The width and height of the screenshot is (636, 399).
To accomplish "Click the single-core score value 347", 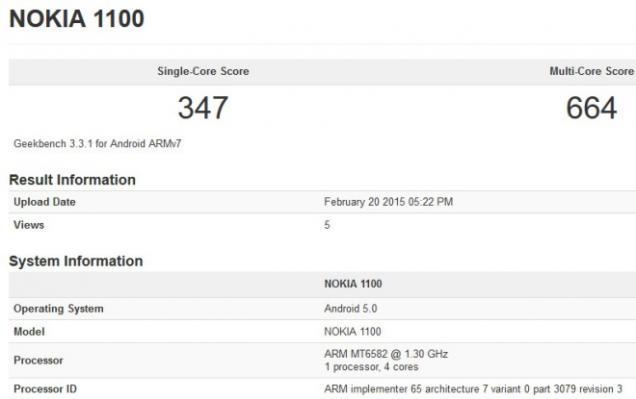I will [x=203, y=108].
